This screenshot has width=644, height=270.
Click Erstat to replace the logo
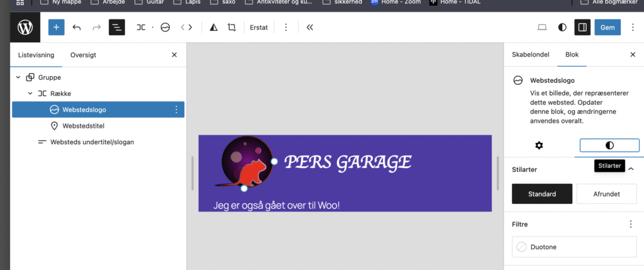(x=258, y=27)
